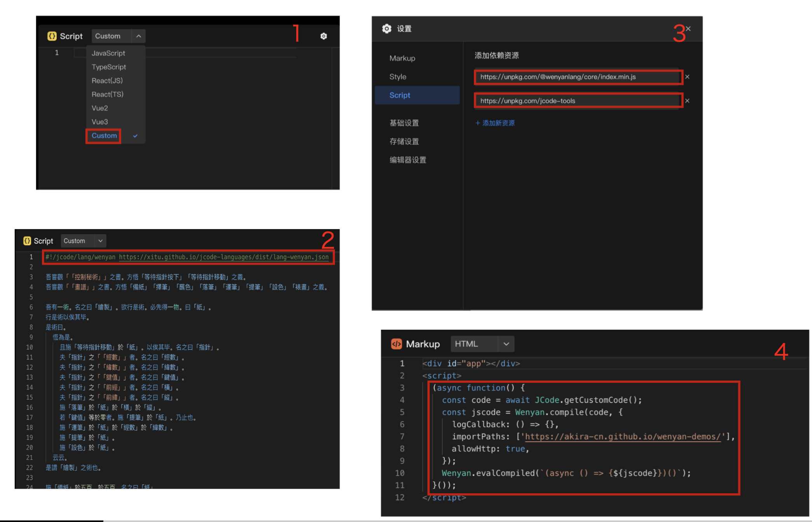
Task: Select the checked Custom option in the list
Action: (104, 136)
